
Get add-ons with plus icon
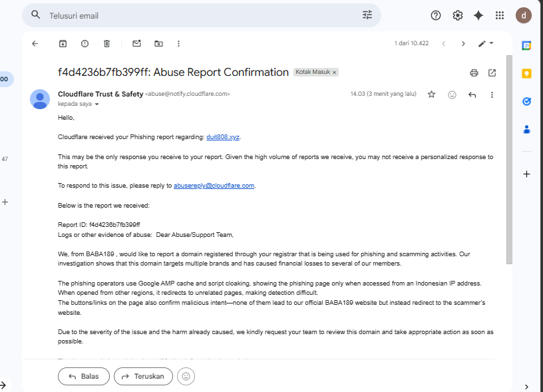(x=526, y=174)
